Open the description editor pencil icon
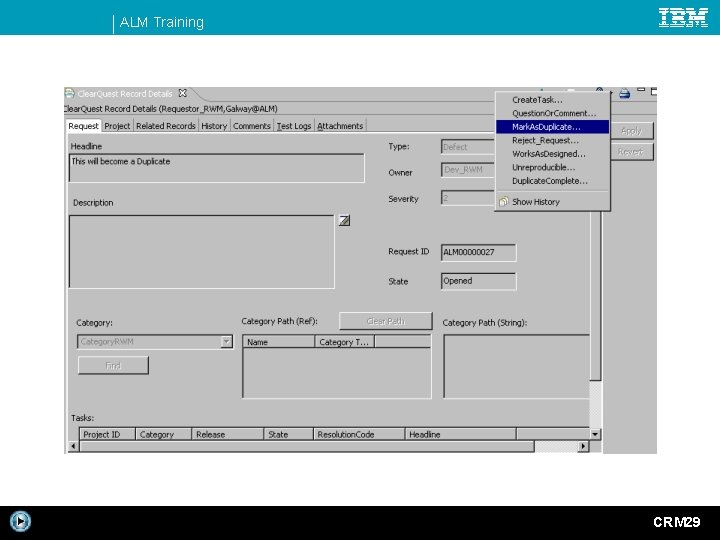This screenshot has height=540, width=720. click(344, 220)
